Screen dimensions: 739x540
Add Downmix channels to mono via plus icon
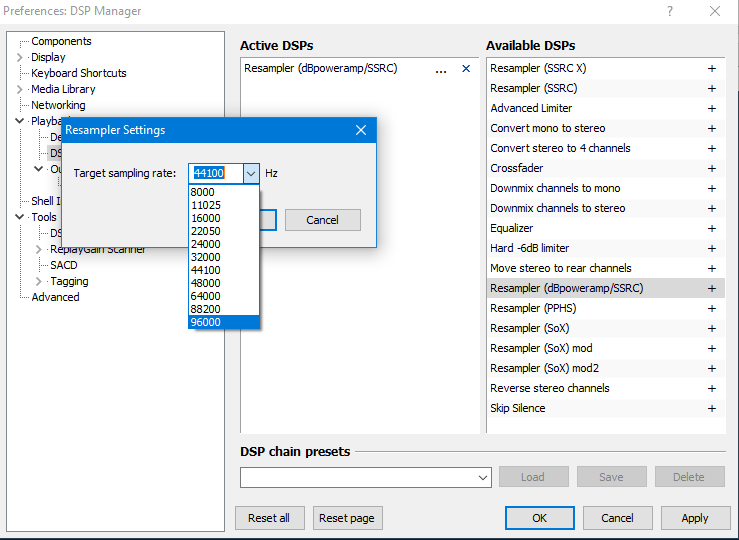pos(712,188)
